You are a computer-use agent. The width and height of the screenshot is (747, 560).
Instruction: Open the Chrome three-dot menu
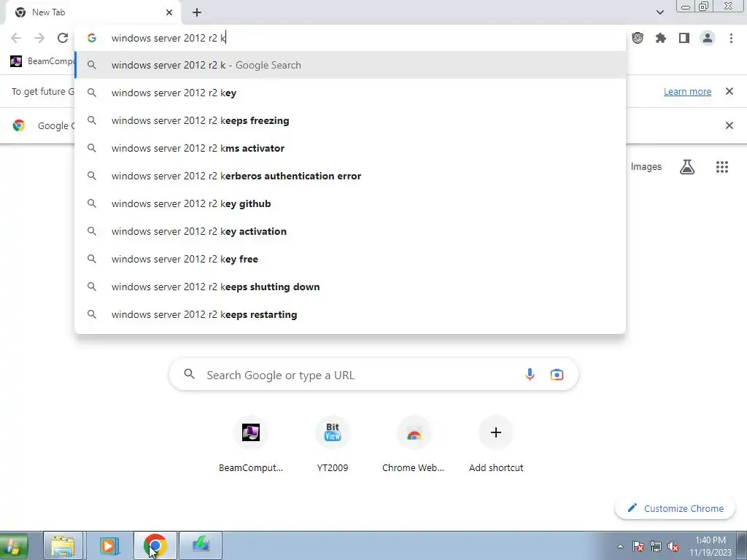click(x=731, y=38)
